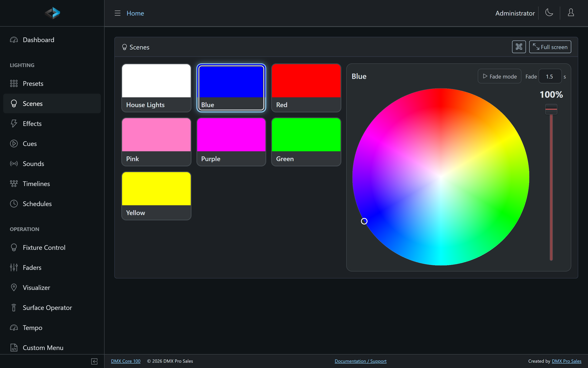Collapse the sidebar using arrow icon
Screen dimensions: 588x368
point(94,361)
